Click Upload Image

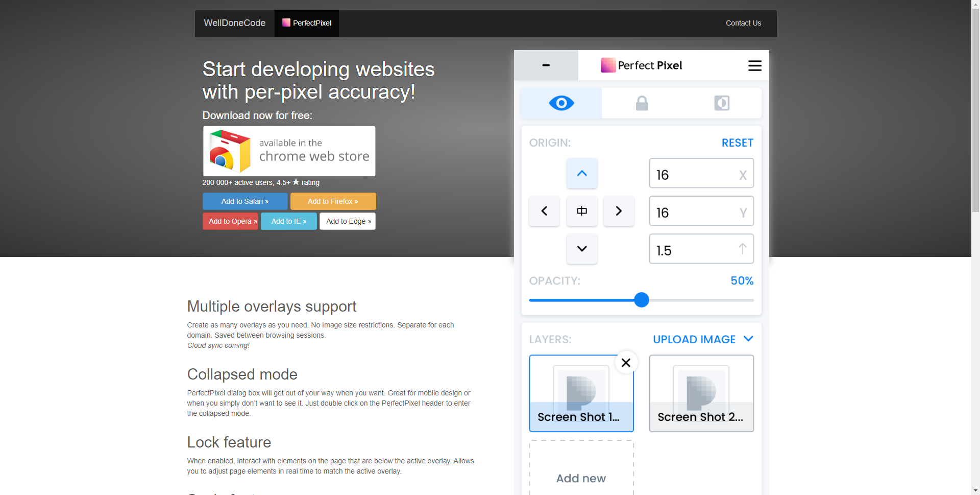[694, 340]
